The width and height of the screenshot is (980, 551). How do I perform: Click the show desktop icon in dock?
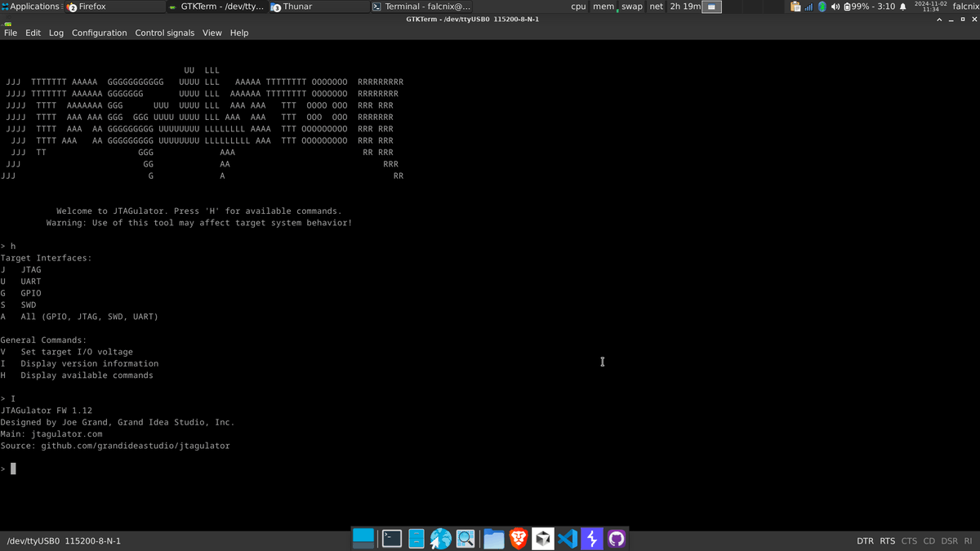pos(363,538)
